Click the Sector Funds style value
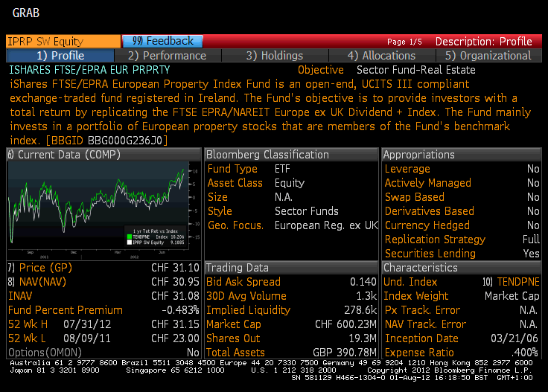548x392 pixels. click(307, 211)
